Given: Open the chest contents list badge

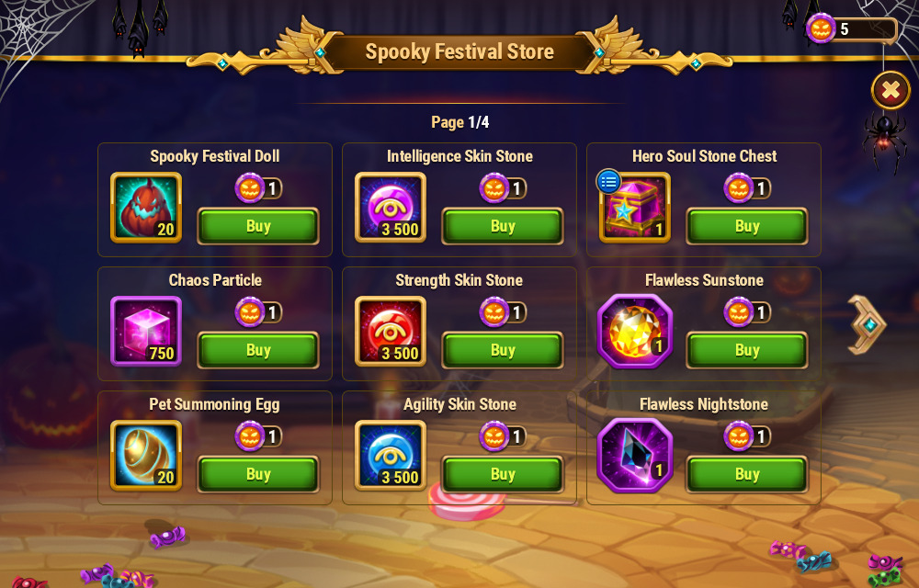Looking at the screenshot, I should 608,182.
